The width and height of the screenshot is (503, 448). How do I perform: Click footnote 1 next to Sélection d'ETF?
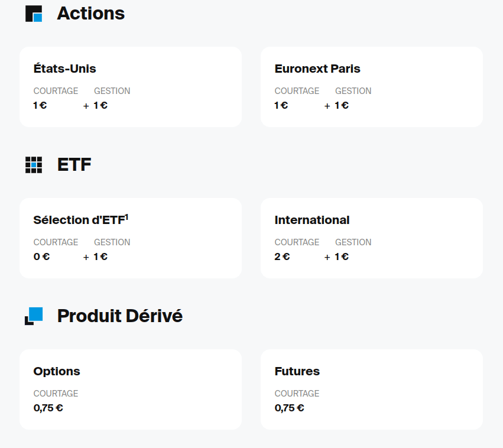(x=126, y=216)
